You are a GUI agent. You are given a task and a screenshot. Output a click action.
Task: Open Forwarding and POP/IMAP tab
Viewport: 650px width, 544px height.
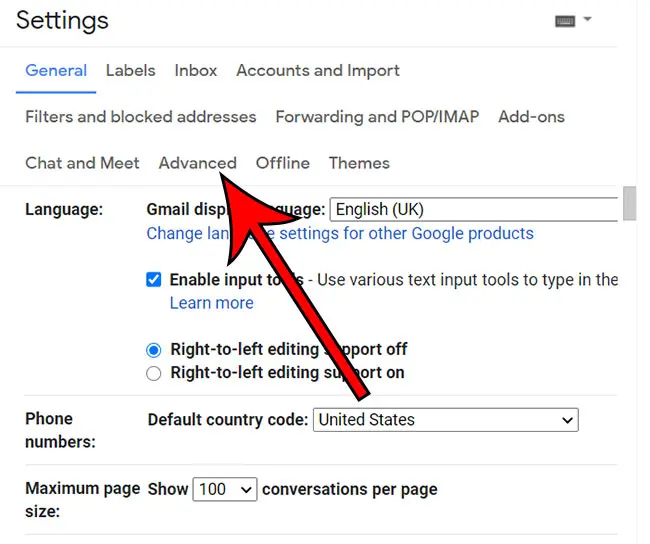pos(377,117)
